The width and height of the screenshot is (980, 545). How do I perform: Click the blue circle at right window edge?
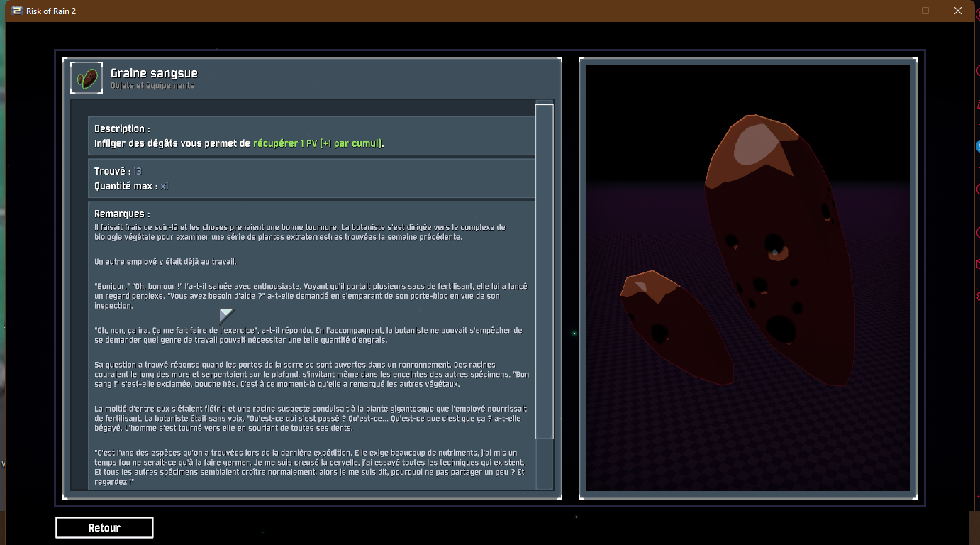pos(977,145)
